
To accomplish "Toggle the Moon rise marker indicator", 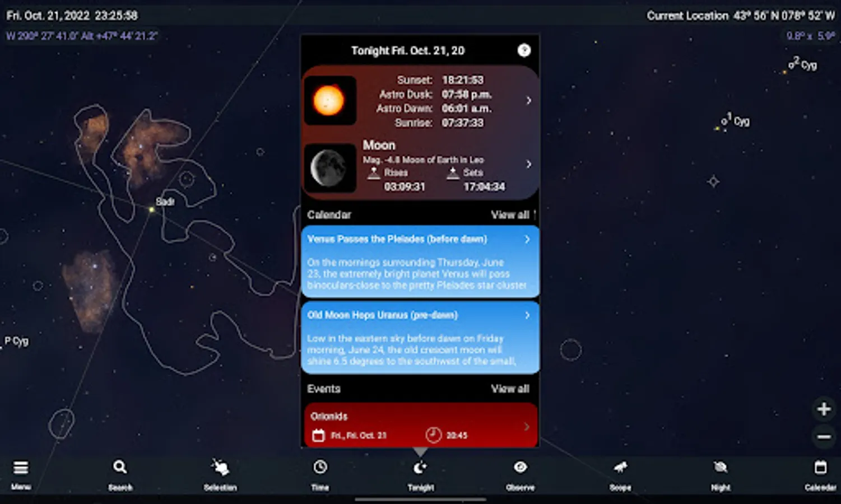I will (373, 173).
